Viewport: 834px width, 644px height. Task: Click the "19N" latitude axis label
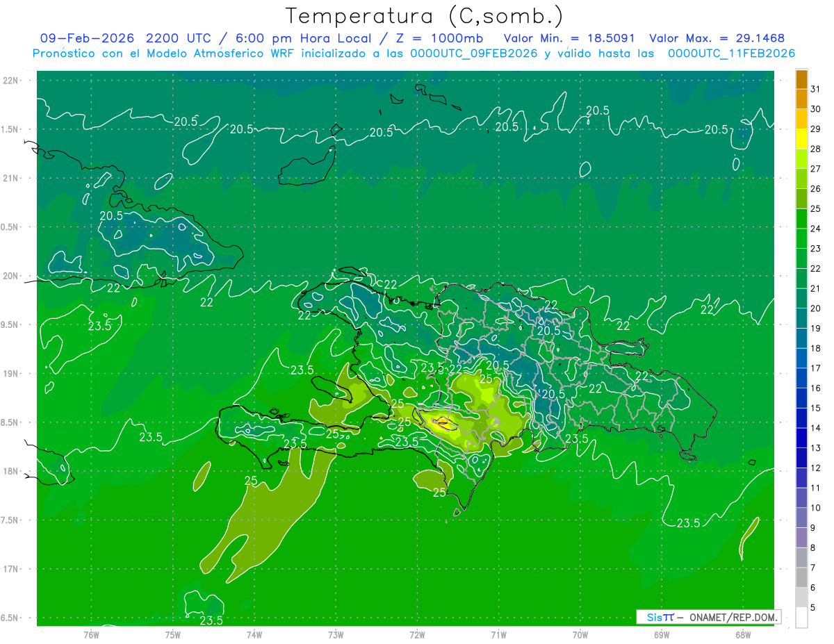pyautogui.click(x=12, y=374)
